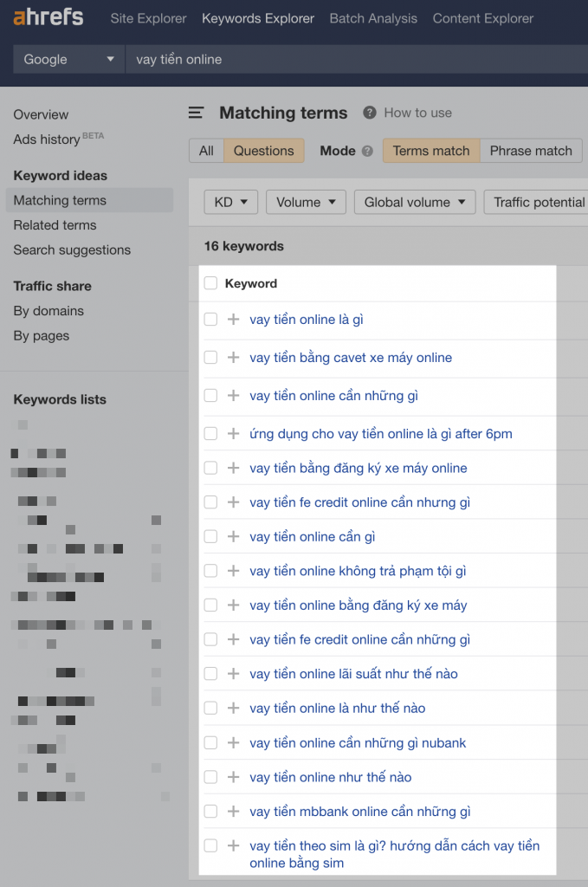
Task: Open Keywords Explorer in top navigation
Action: [x=258, y=18]
